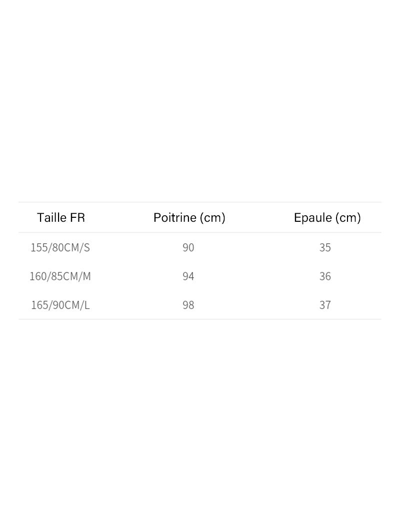Viewport: 400px width, 532px height.
Task: Click the chest value 90
Action: click(x=188, y=247)
